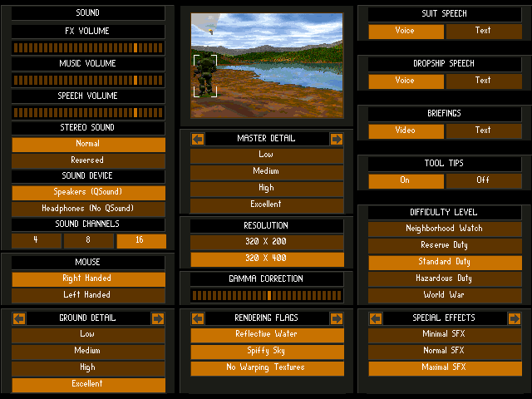Set Dropship Speech to Voice
The image size is (532, 399).
[x=406, y=81]
